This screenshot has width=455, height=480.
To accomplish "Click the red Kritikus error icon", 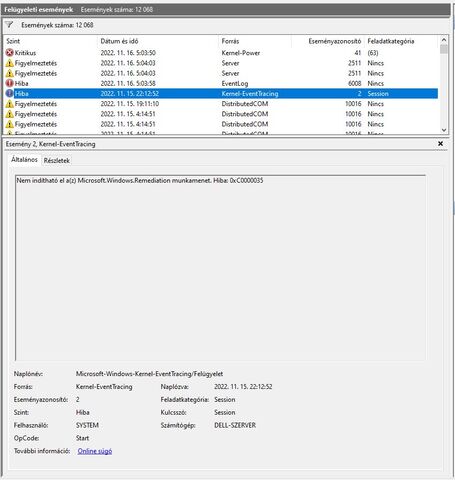I will pyautogui.click(x=10, y=53).
